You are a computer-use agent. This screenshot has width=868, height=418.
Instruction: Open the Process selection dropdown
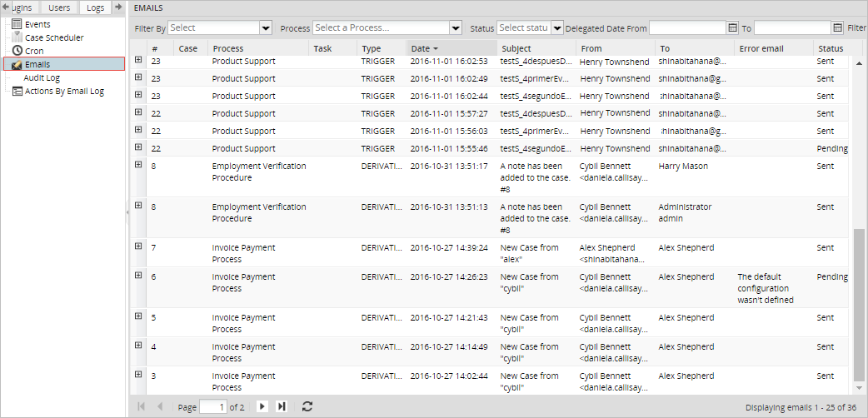pos(455,28)
